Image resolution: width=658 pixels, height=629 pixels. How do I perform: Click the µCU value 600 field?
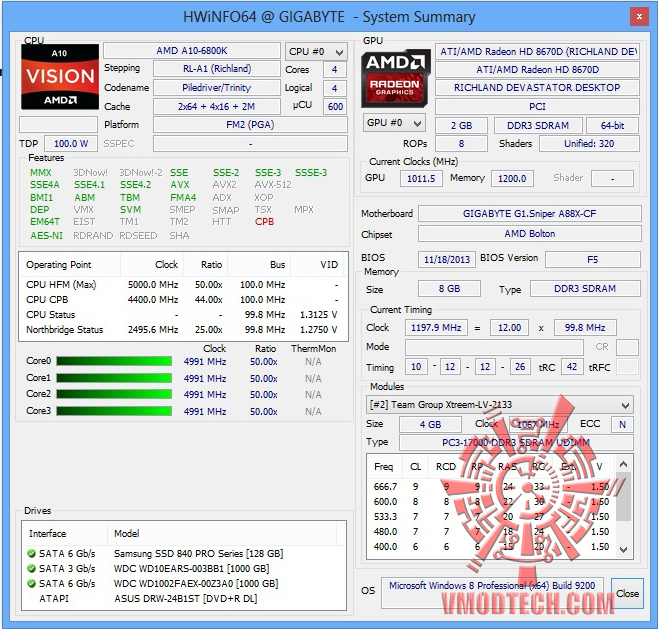pyautogui.click(x=335, y=107)
